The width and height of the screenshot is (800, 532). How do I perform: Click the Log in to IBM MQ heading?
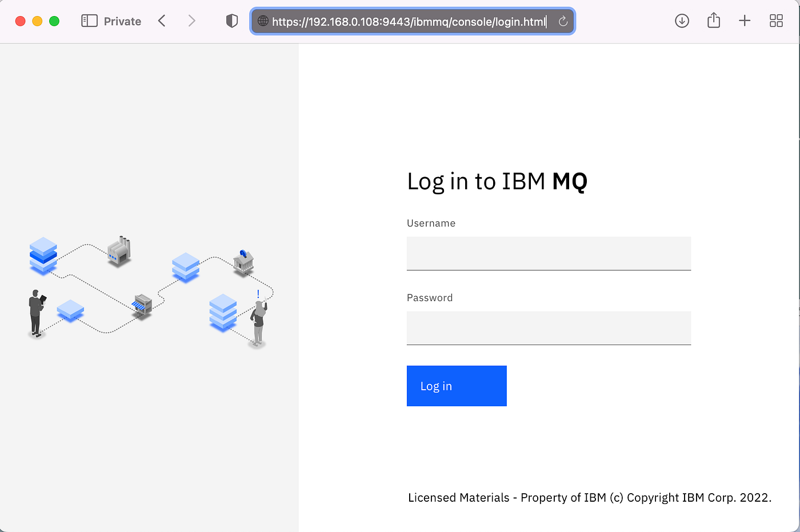497,181
